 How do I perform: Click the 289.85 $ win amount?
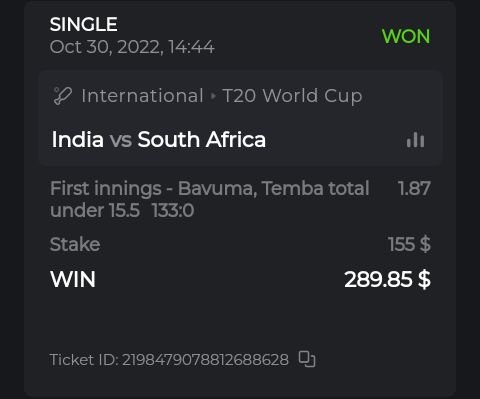point(388,279)
